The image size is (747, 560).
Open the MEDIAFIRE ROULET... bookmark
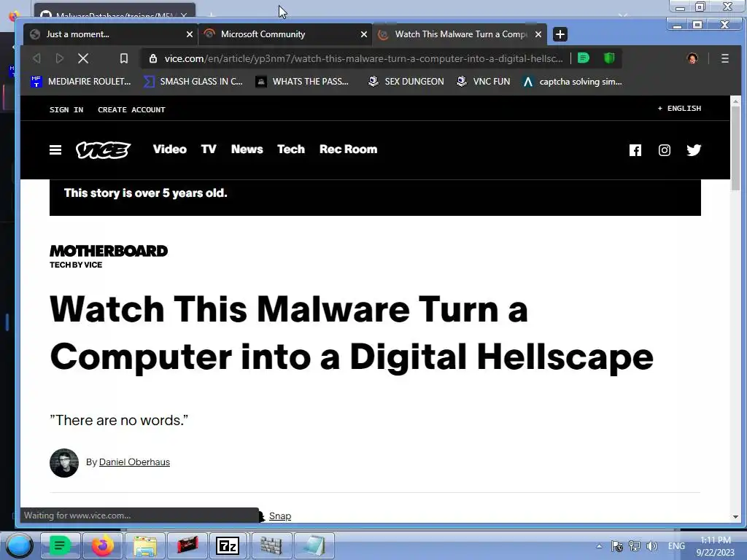[x=80, y=82]
